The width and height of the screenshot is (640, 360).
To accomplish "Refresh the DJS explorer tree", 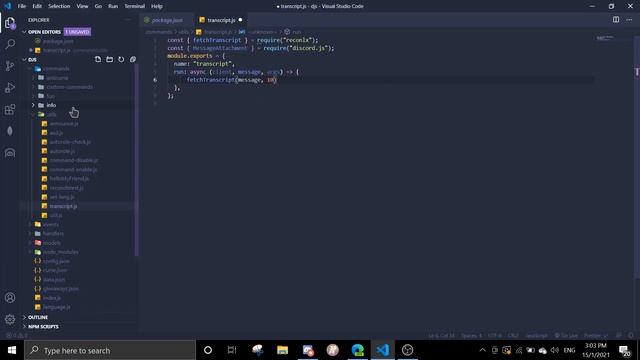I will pos(121,60).
